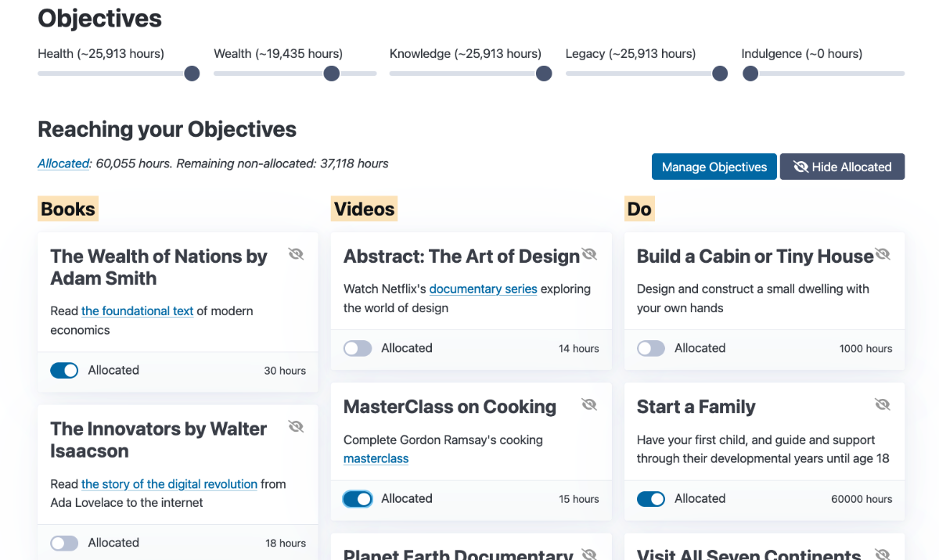The width and height of the screenshot is (939, 560).
Task: Click eye-slash icon on Abstract: Art of Design
Action: [589, 254]
